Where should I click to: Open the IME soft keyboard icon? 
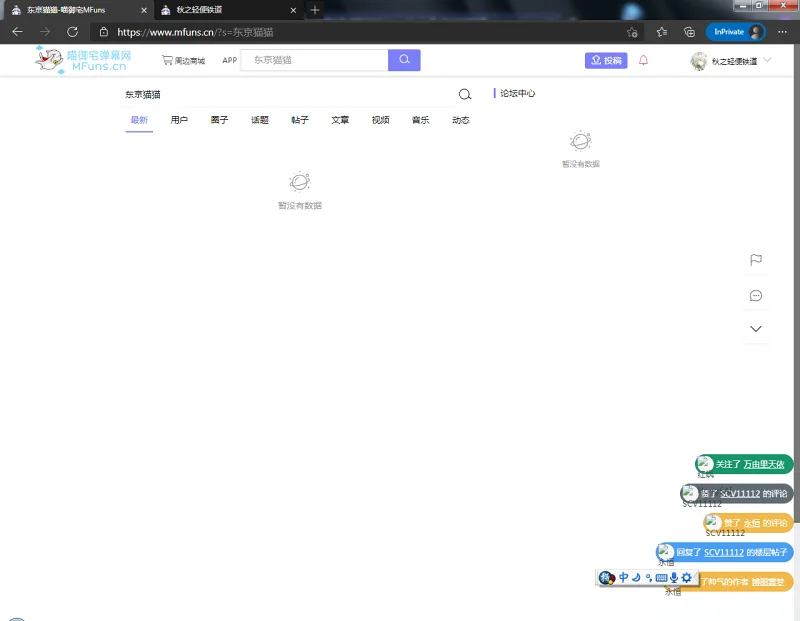[661, 578]
